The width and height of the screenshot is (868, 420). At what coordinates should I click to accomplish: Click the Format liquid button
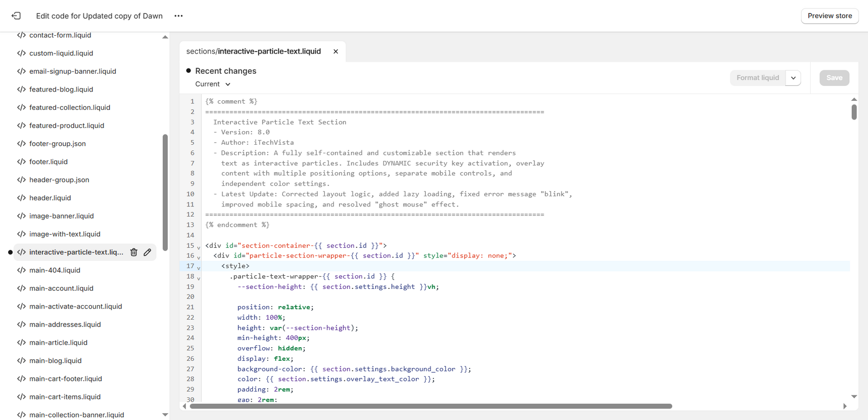point(758,78)
